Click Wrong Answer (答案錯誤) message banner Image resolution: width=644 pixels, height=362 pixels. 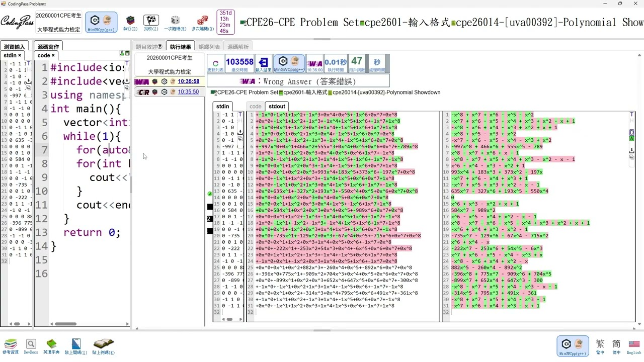coord(298,81)
